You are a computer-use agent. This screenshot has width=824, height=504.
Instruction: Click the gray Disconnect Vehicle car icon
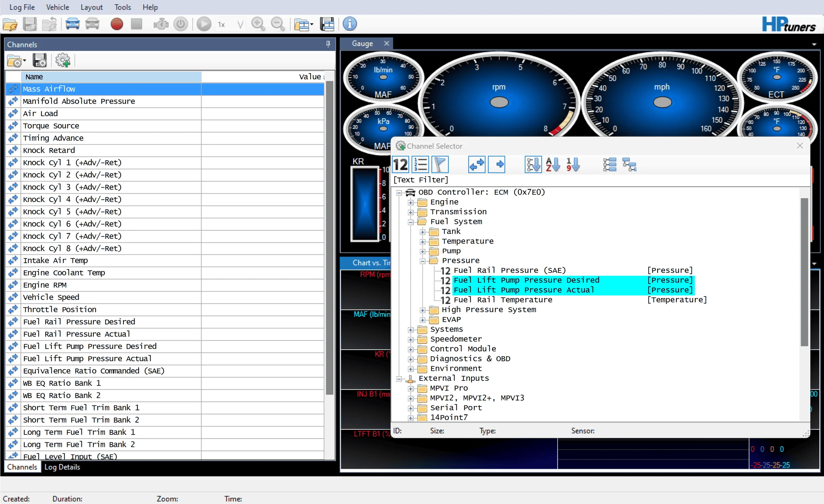tap(92, 24)
